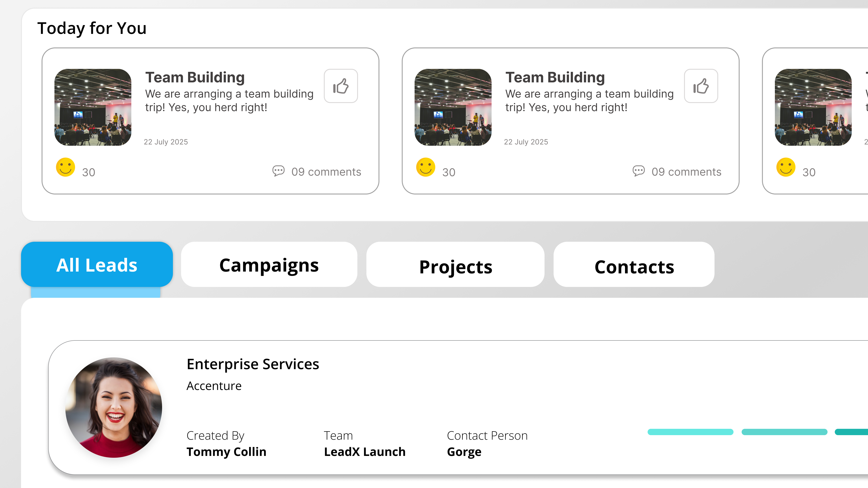868x488 pixels.
Task: Click smiley reaction on second post
Action: click(x=426, y=167)
